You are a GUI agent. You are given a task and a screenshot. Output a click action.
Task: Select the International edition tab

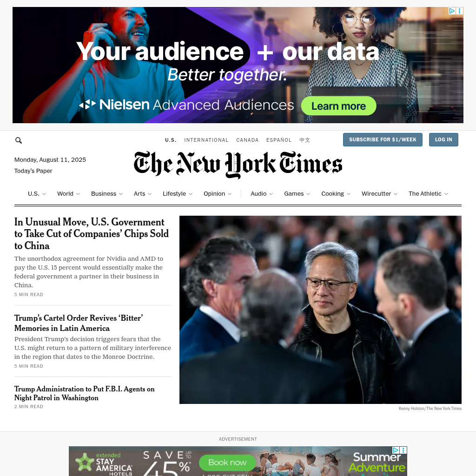point(206,140)
